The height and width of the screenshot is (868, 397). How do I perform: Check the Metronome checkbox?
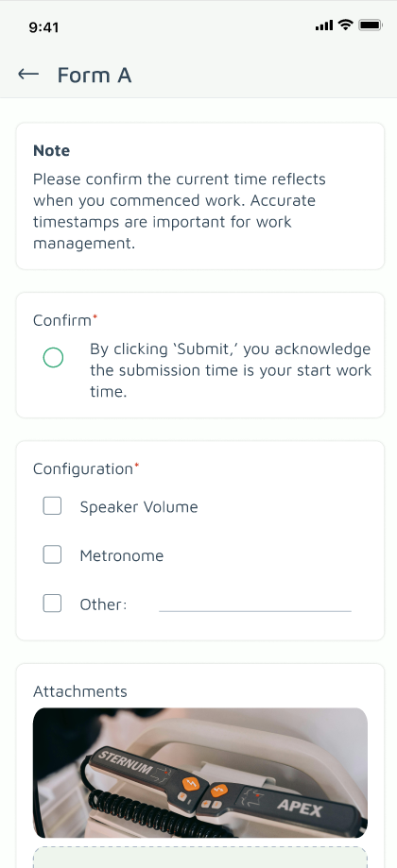click(52, 554)
